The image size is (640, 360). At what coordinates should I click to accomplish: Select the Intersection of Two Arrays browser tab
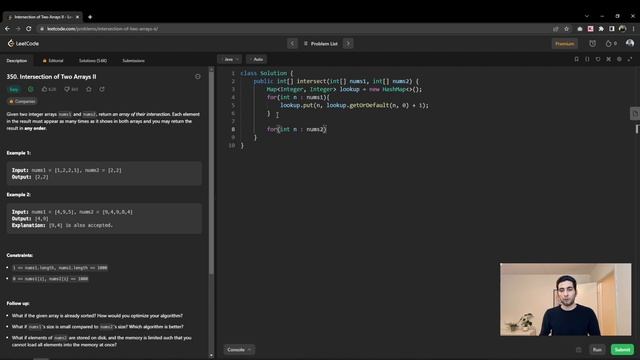click(43, 17)
